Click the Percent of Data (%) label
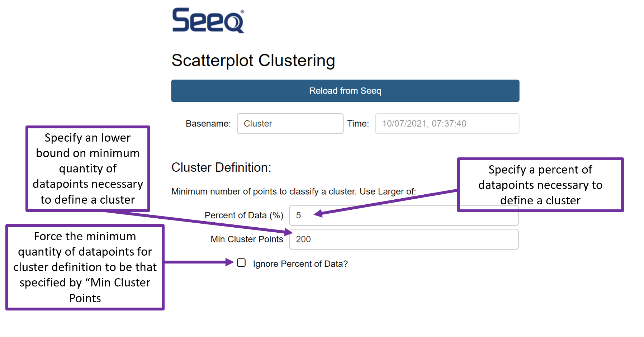644x337 pixels. click(244, 215)
